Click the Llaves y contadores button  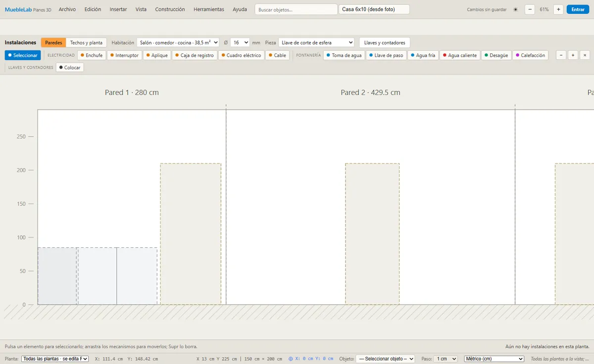[x=385, y=43]
